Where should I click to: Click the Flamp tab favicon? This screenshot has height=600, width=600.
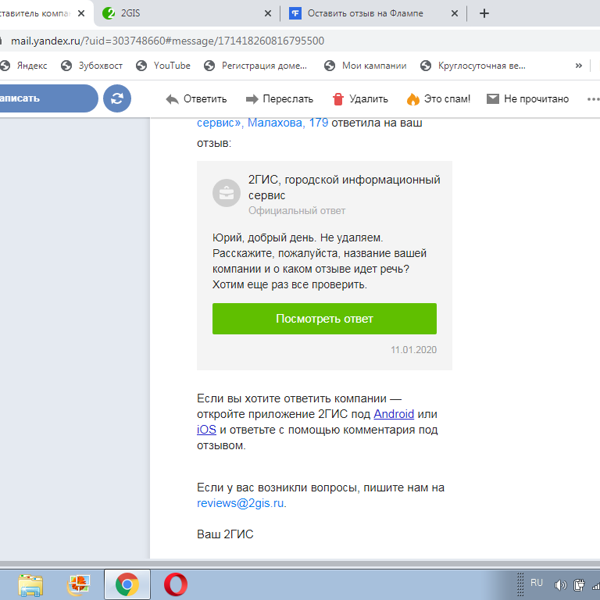pos(295,13)
